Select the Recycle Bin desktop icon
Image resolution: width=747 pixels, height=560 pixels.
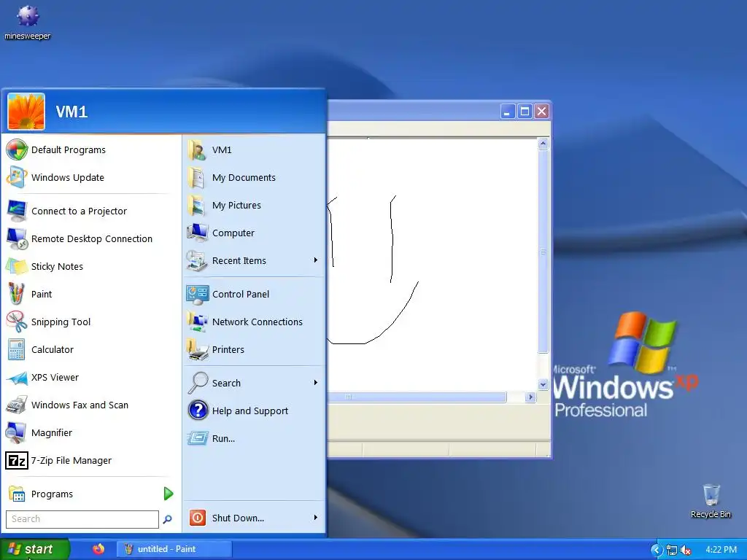point(711,501)
